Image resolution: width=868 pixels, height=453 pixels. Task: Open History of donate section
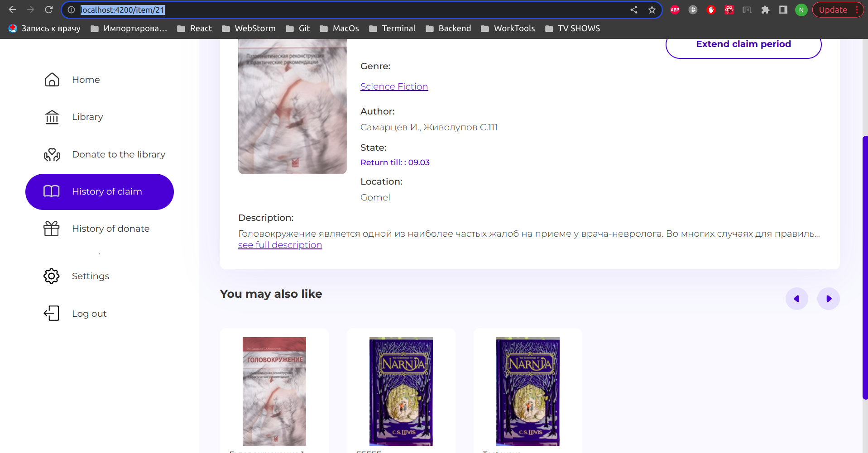click(x=110, y=229)
